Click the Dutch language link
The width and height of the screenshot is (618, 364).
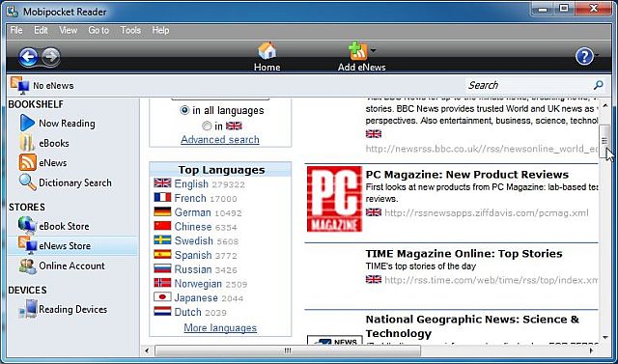click(187, 311)
